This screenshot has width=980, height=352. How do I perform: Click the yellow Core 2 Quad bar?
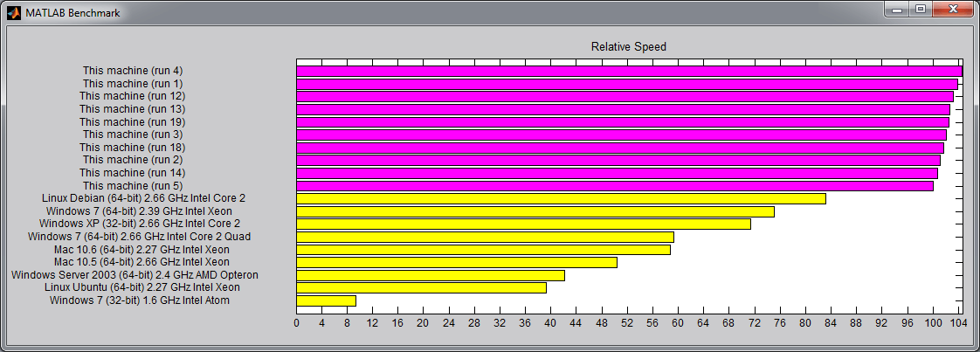click(485, 237)
